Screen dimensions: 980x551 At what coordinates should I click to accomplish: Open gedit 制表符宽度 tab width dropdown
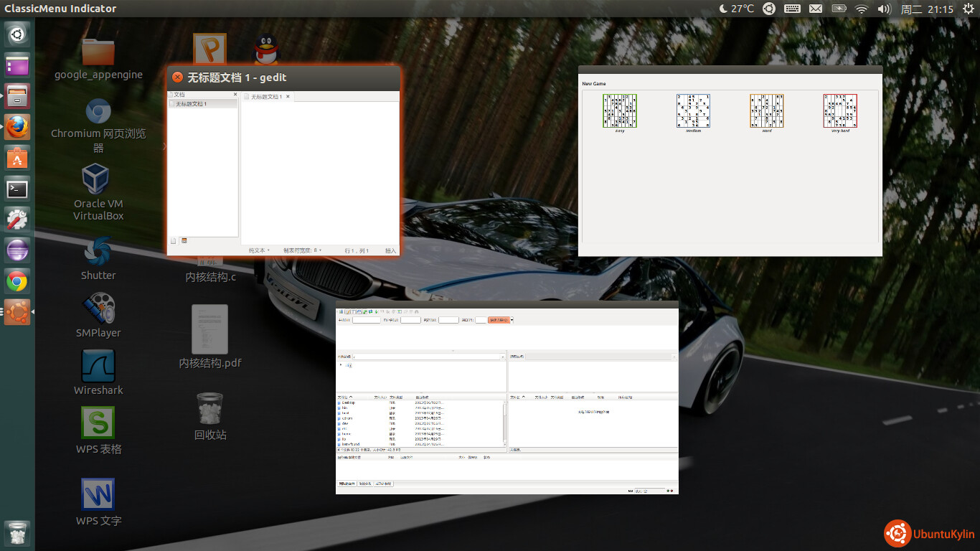pyautogui.click(x=303, y=250)
